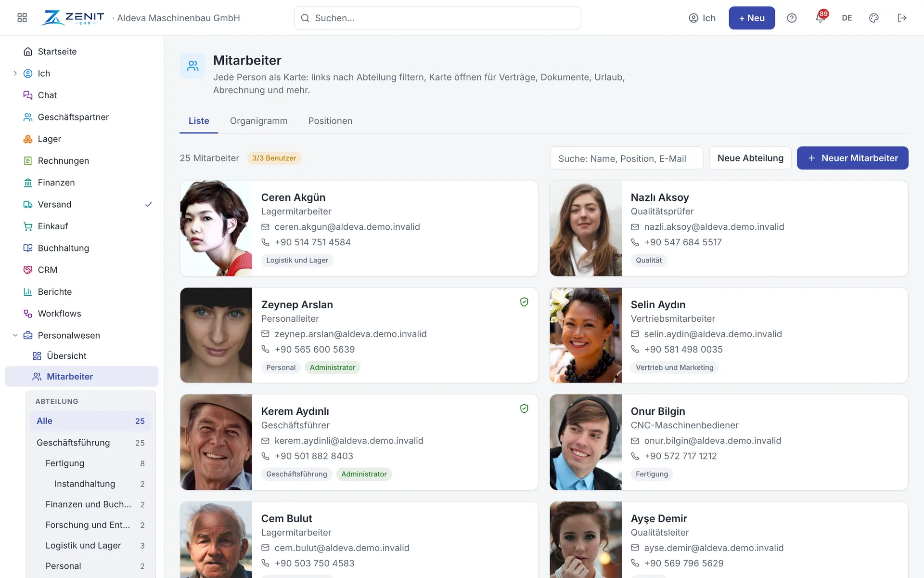Switch to the Positionen tab

[330, 121]
